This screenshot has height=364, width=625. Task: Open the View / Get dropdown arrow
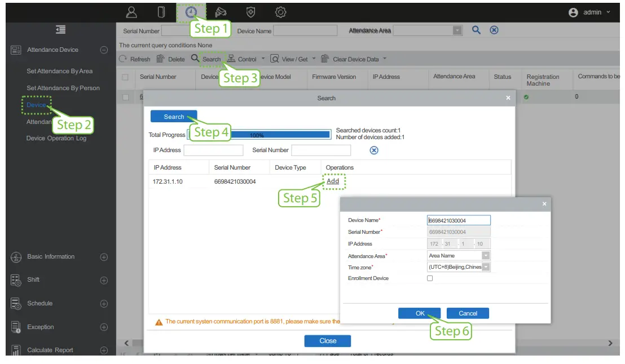tap(314, 59)
